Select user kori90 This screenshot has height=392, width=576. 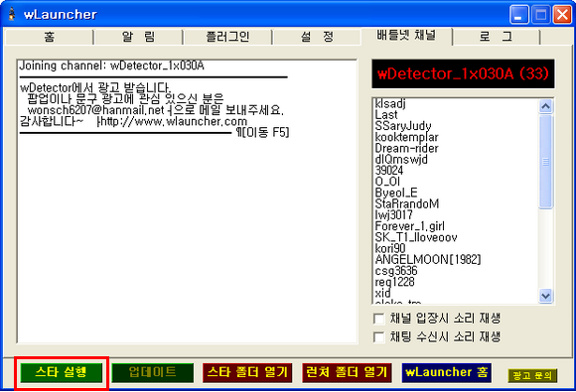(390, 248)
